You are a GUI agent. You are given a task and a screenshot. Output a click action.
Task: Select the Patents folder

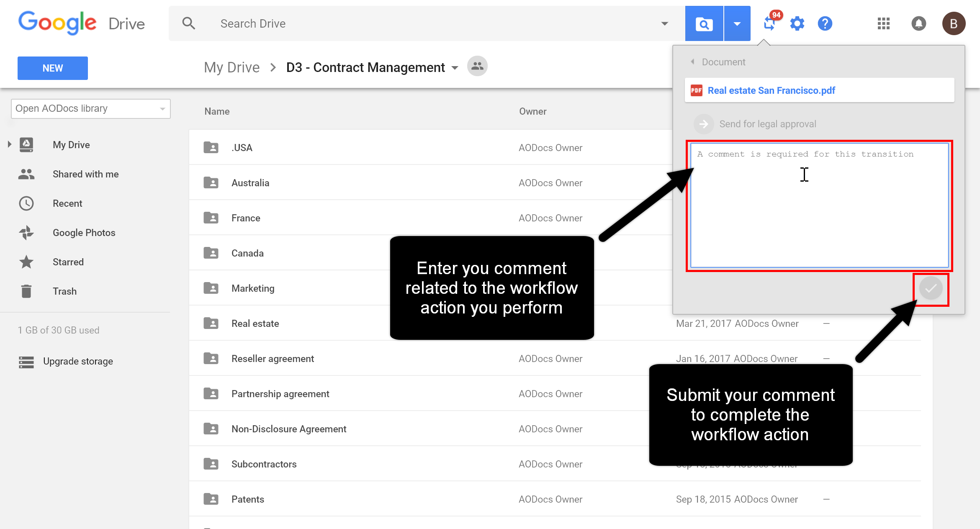[x=247, y=499]
